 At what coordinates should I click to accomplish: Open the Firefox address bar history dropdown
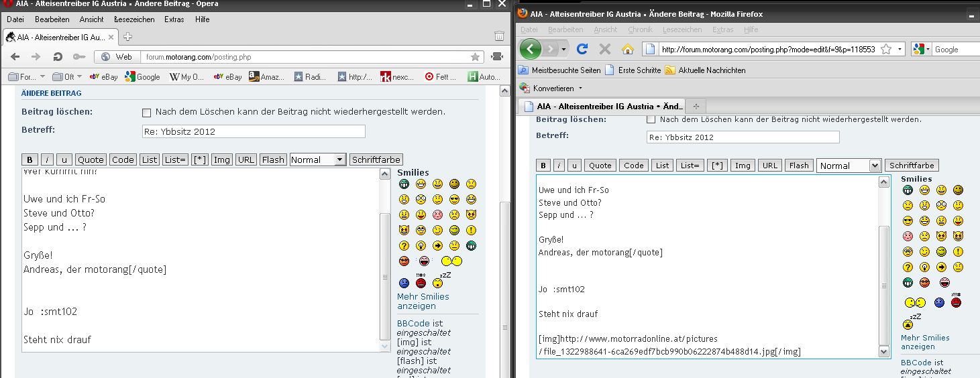899,50
